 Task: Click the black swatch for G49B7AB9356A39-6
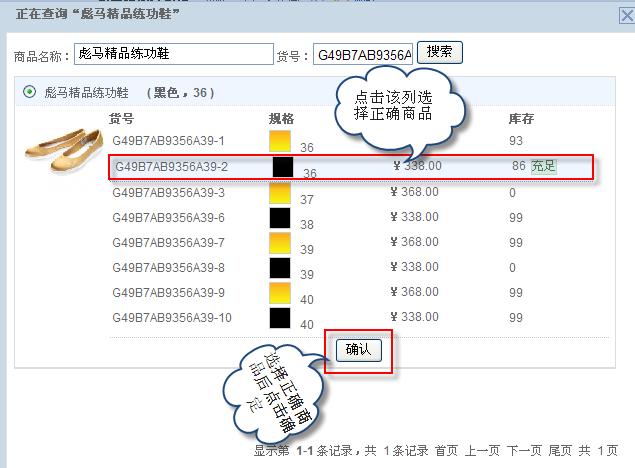[x=280, y=217]
